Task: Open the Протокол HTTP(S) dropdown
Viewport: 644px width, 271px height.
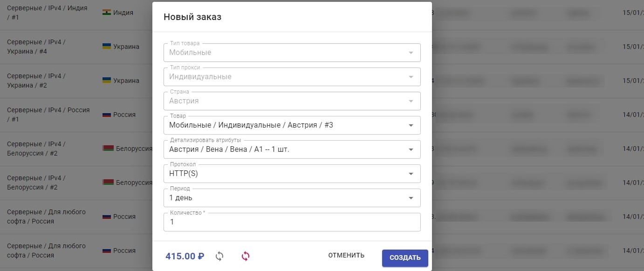Action: click(411, 174)
